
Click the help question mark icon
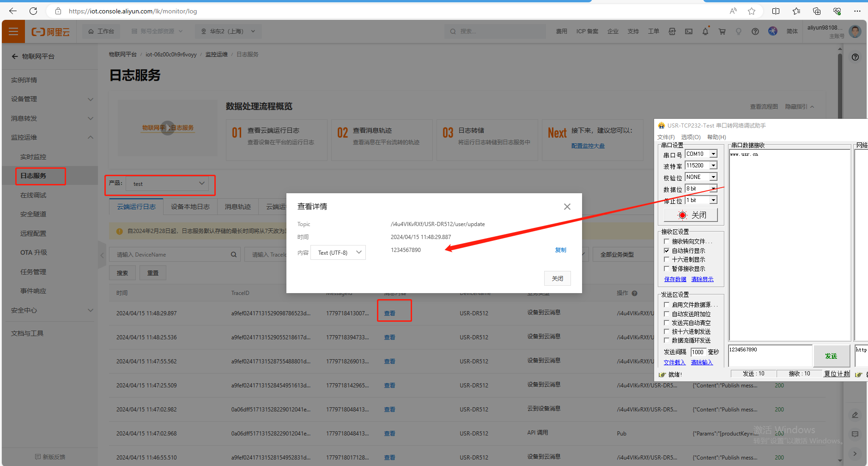point(755,31)
